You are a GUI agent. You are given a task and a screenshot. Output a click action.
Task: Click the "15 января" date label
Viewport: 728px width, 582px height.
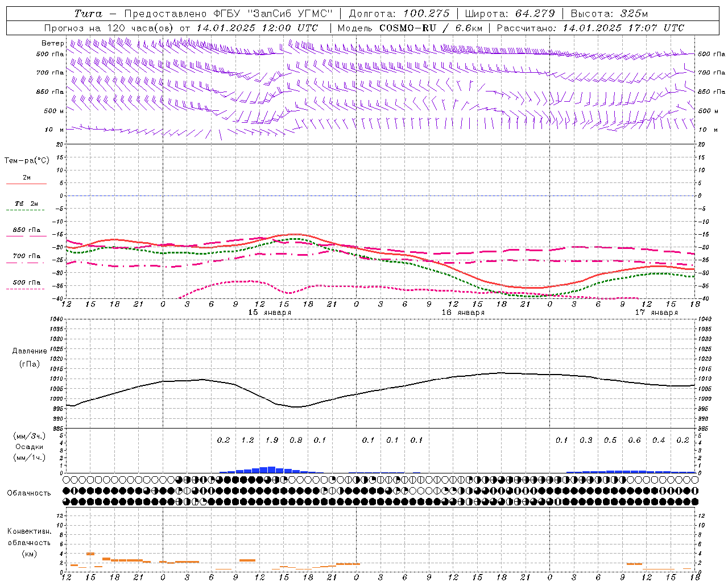(x=270, y=313)
